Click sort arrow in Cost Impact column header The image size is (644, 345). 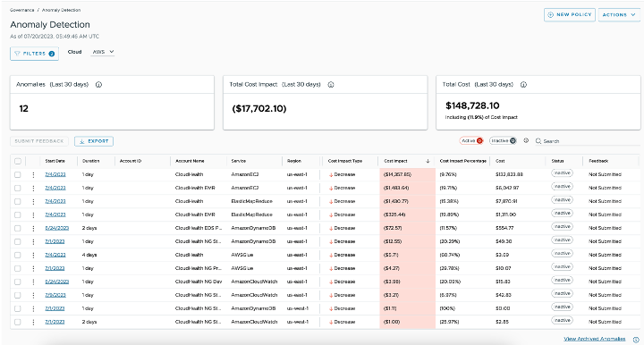coord(428,161)
